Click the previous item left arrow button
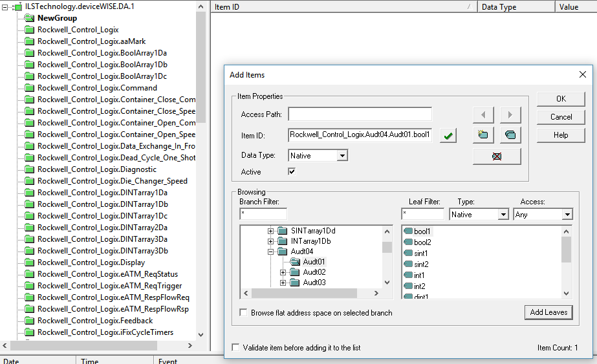This screenshot has width=597, height=364. [x=483, y=115]
